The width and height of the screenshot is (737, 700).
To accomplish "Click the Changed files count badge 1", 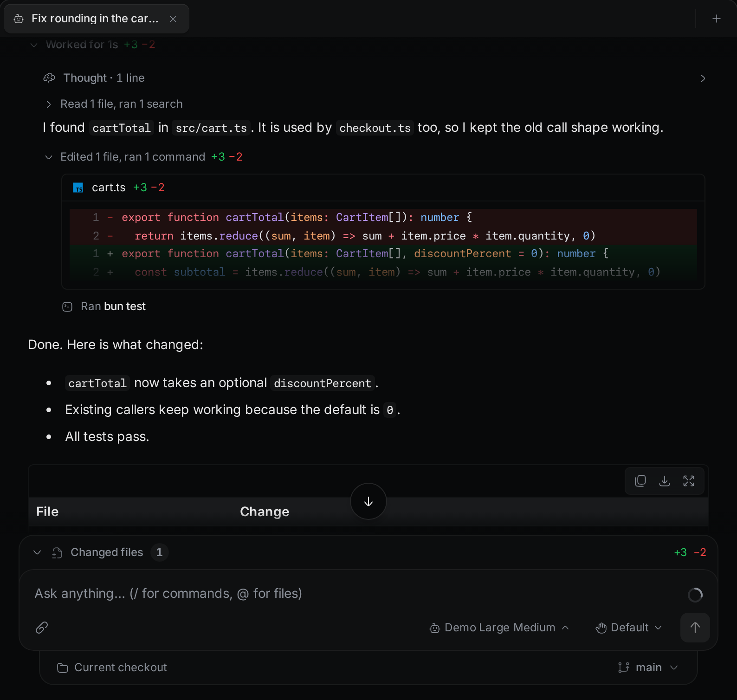I will click(x=159, y=552).
